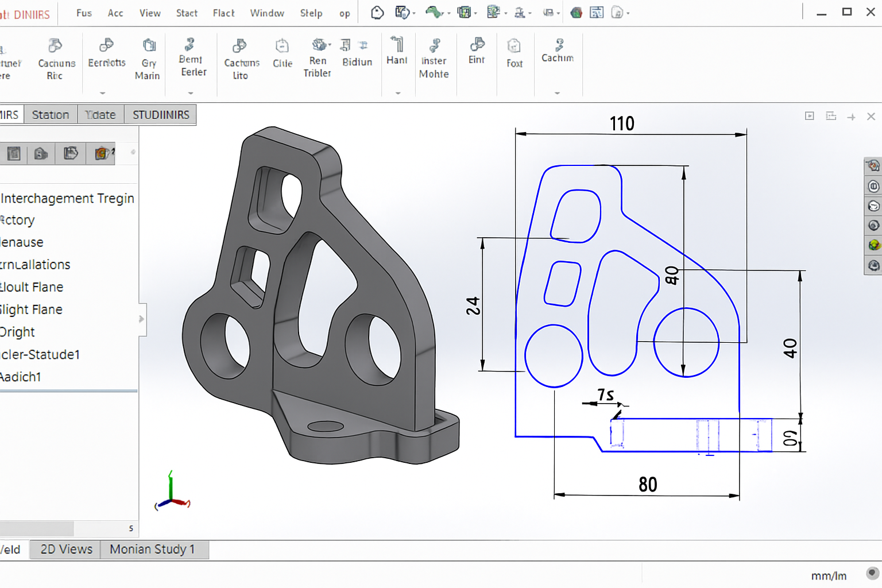Click the Cachuns Ric ribbon icon
The image size is (882, 588).
click(x=56, y=46)
